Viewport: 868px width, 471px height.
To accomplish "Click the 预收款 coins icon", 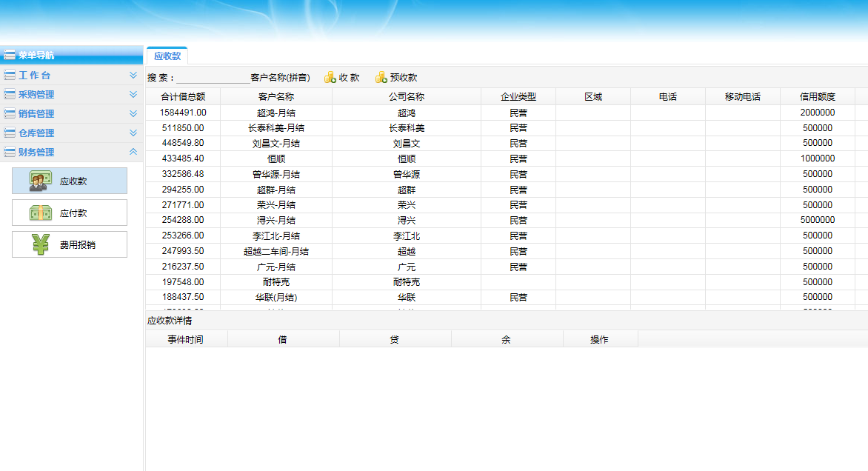I will point(381,78).
